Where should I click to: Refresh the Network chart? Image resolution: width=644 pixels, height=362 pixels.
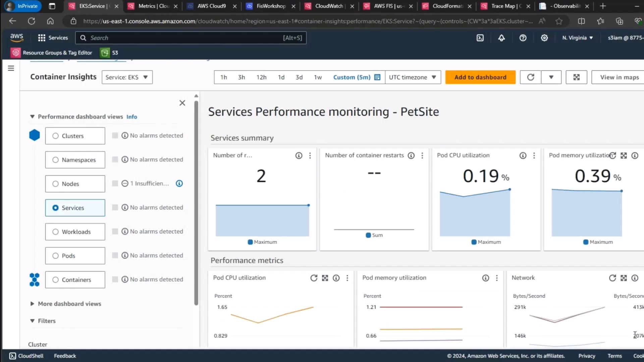[612, 278]
